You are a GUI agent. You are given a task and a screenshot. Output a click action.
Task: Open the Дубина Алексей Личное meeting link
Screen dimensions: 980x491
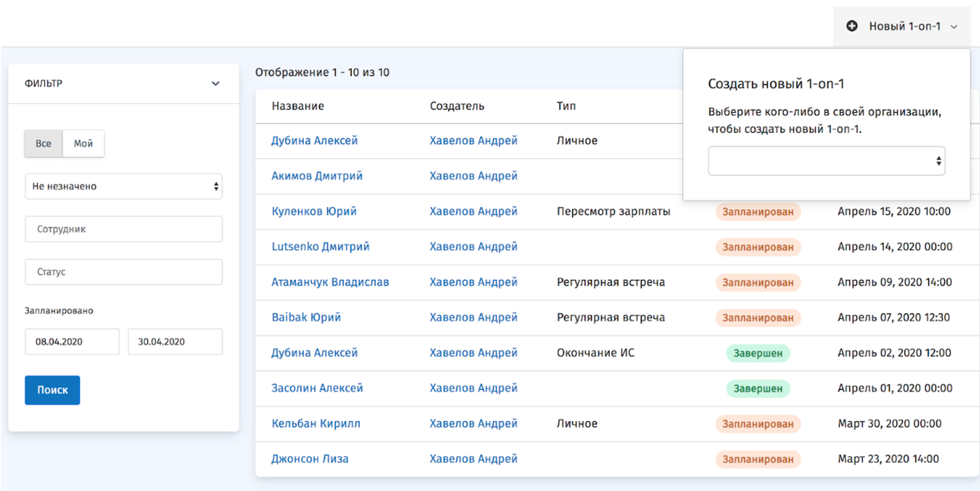314,140
